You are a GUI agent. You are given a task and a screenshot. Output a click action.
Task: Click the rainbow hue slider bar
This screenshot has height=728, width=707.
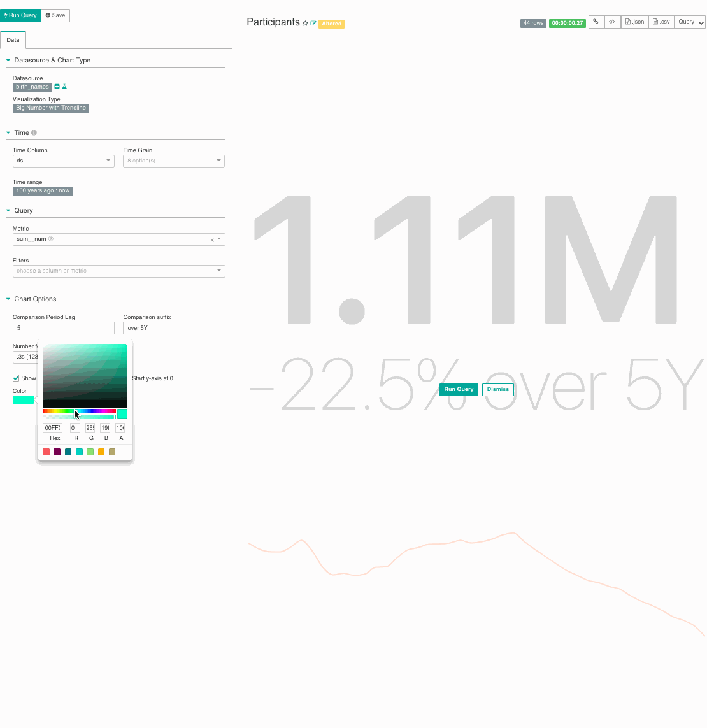(x=79, y=411)
